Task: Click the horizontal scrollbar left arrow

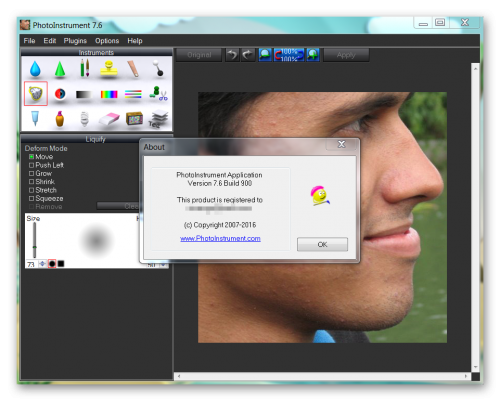Action: 179,376
